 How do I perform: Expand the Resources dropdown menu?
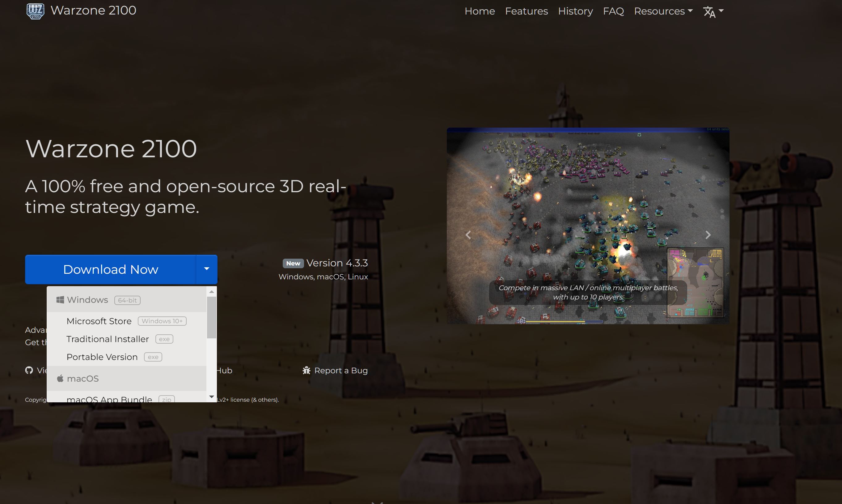(663, 11)
